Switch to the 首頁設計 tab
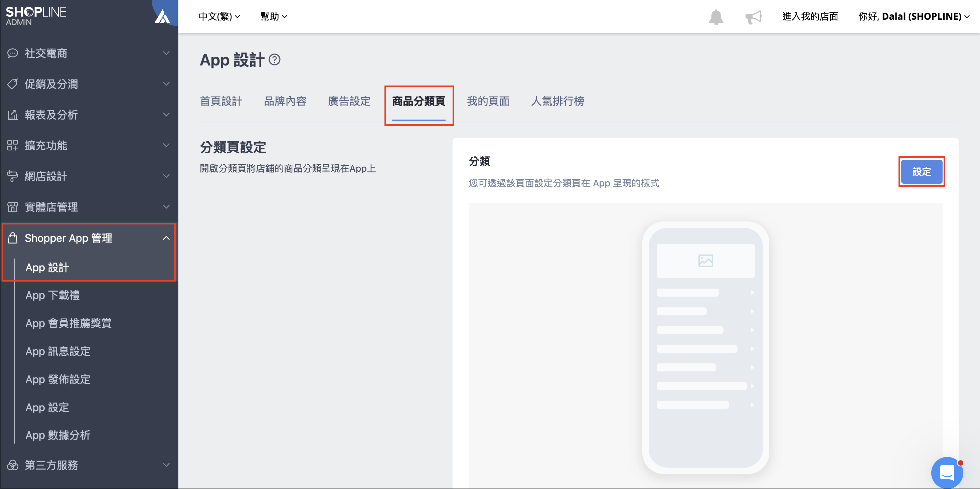The image size is (980, 489). pyautogui.click(x=221, y=101)
